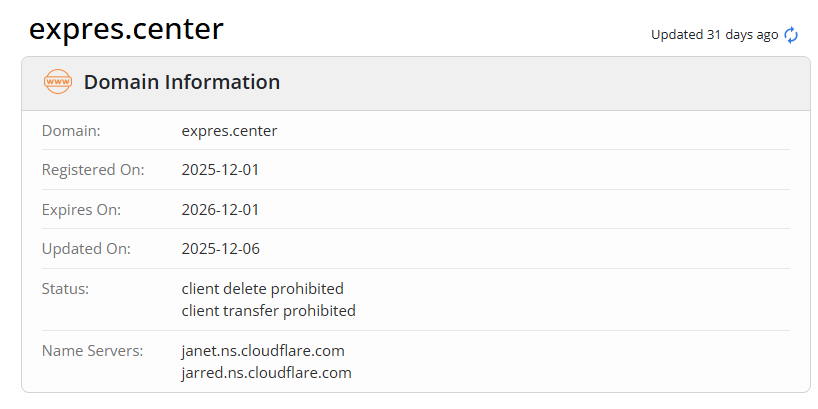Click name server jarred.ns.cloudflare.com

pos(266,373)
